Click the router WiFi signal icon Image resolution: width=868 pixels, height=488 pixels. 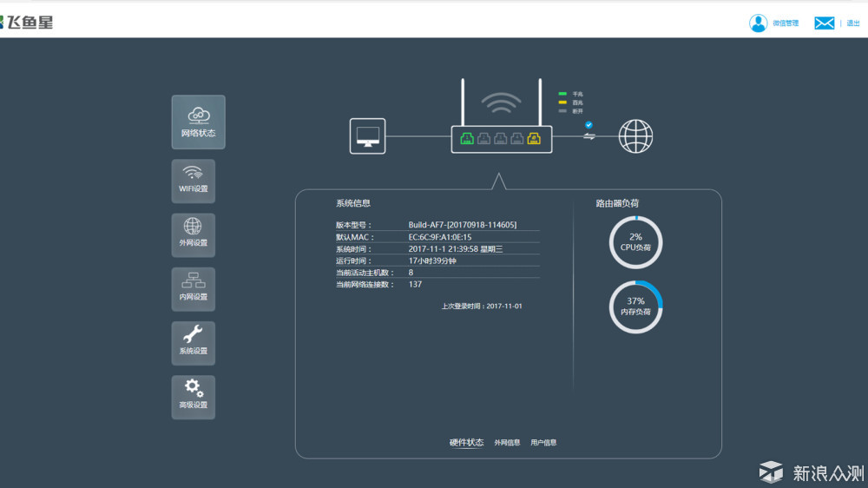coord(501,103)
